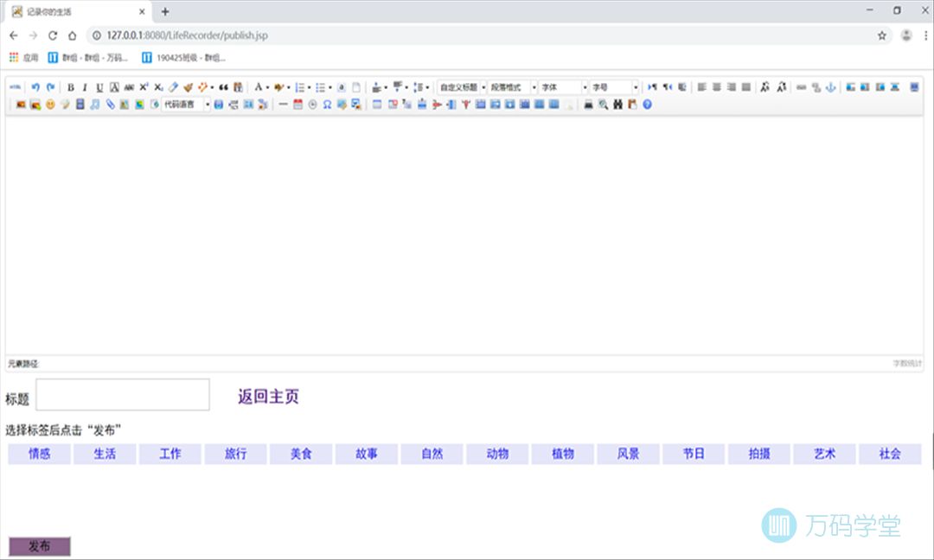Viewport: 934px width, 560px height.
Task: Select the 旅行 tag
Action: [x=236, y=454]
